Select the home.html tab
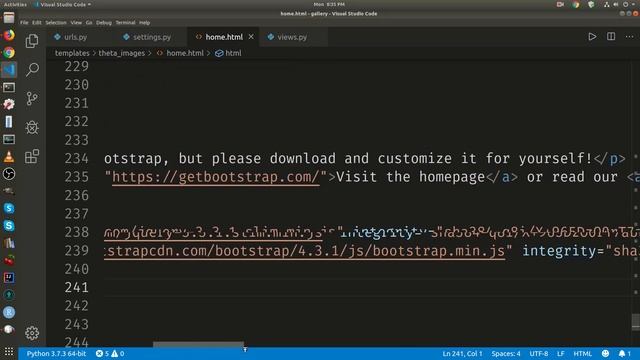Image resolution: width=640 pixels, height=360 pixels. click(x=224, y=37)
